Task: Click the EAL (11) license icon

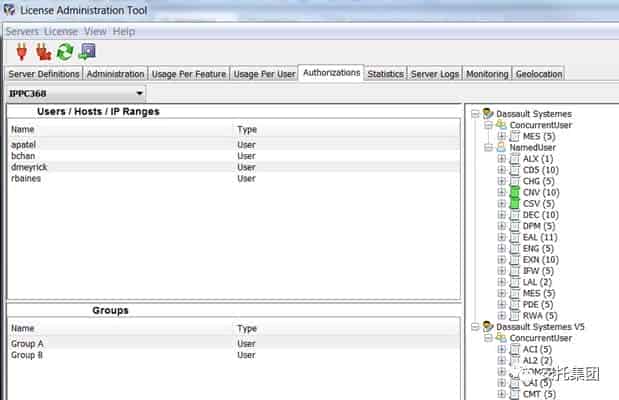Action: click(x=515, y=237)
